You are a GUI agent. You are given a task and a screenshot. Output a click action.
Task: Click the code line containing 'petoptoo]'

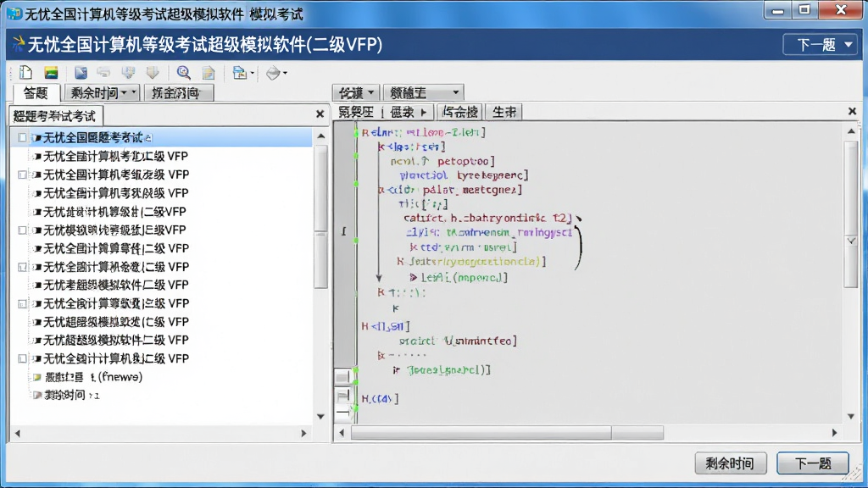442,161
